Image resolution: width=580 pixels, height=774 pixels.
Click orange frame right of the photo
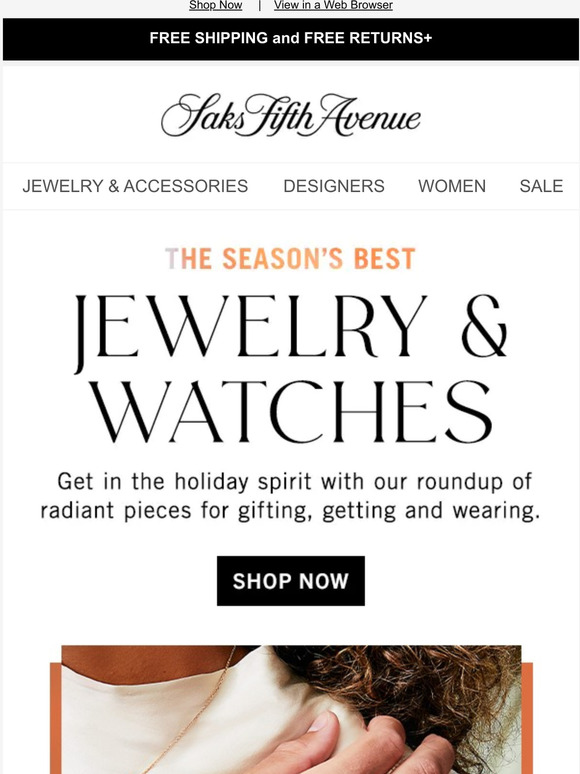(527, 719)
